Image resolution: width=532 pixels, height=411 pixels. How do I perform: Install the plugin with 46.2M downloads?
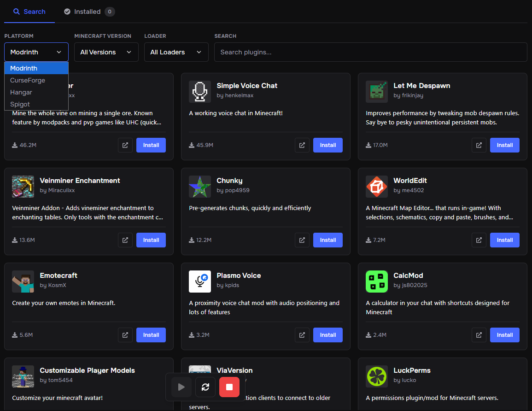click(x=151, y=145)
